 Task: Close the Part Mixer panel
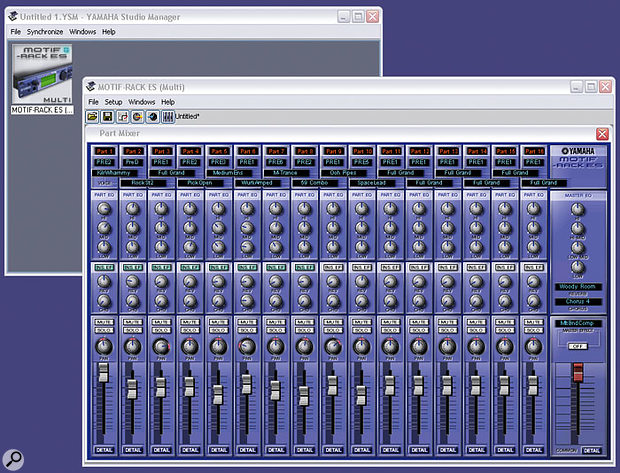click(x=602, y=134)
